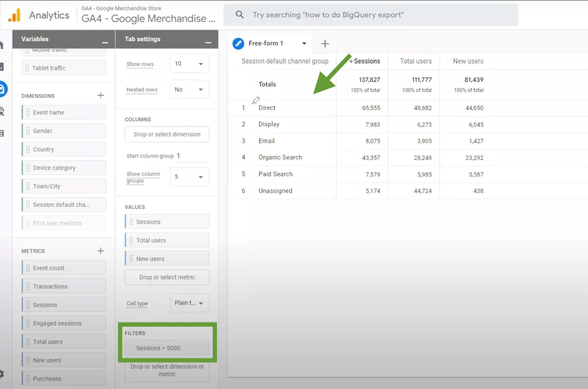
Task: Open the Show rows dropdown
Action: coord(189,64)
